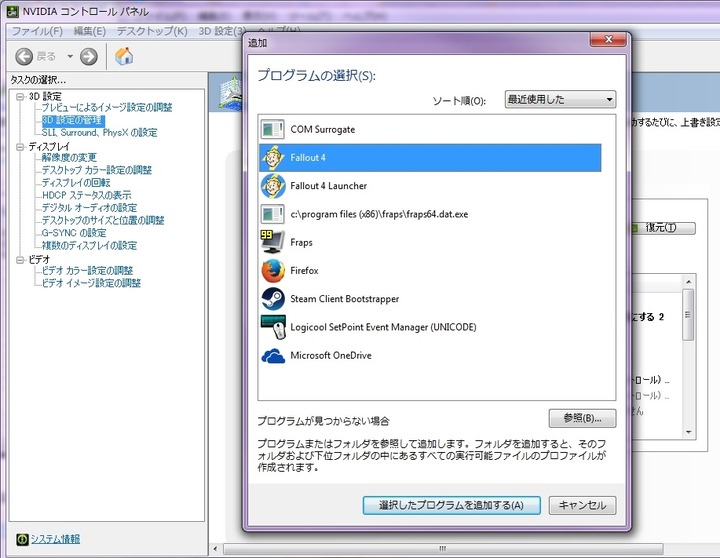Click the Fallout 4 Vault Boy icon
Image resolution: width=720 pixels, height=558 pixels.
(x=273, y=158)
